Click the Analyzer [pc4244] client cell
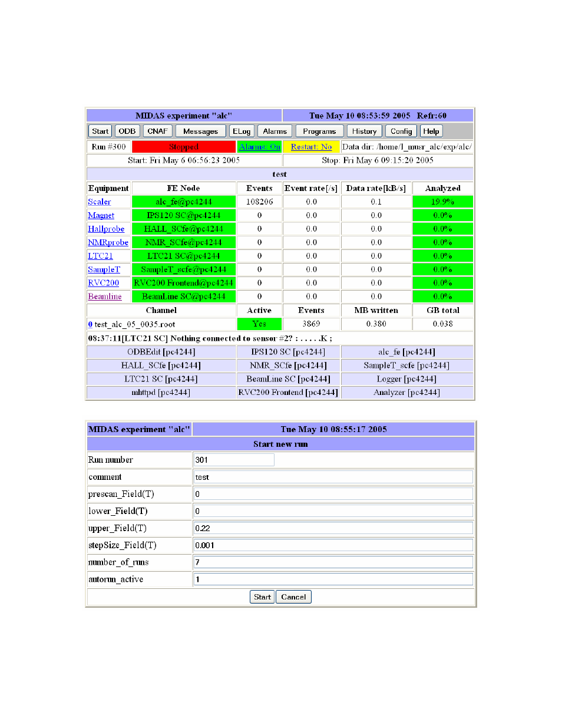This screenshot has width=562, height=728. click(x=407, y=393)
